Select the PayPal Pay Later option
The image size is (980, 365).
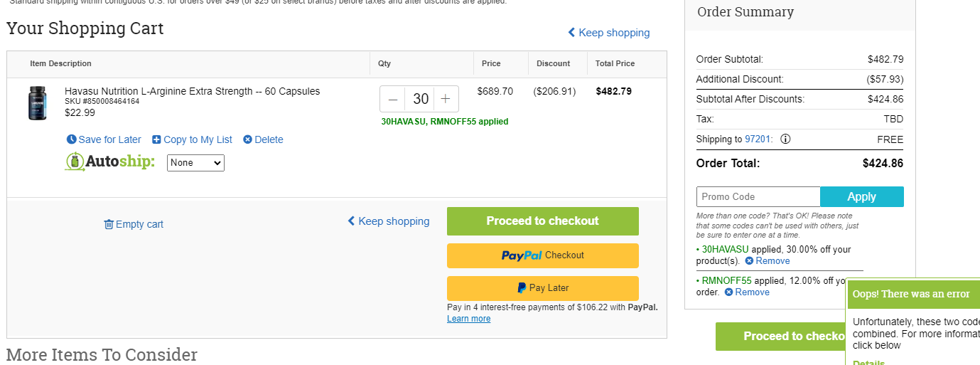coord(543,288)
